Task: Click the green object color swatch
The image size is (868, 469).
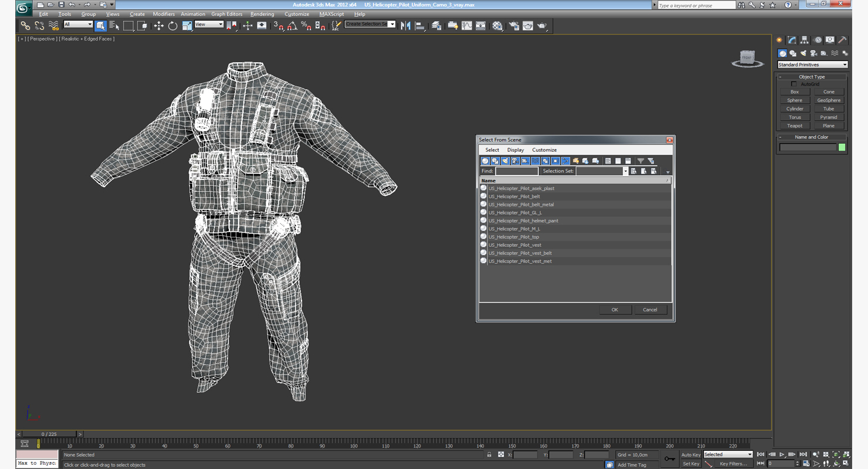Action: click(842, 147)
